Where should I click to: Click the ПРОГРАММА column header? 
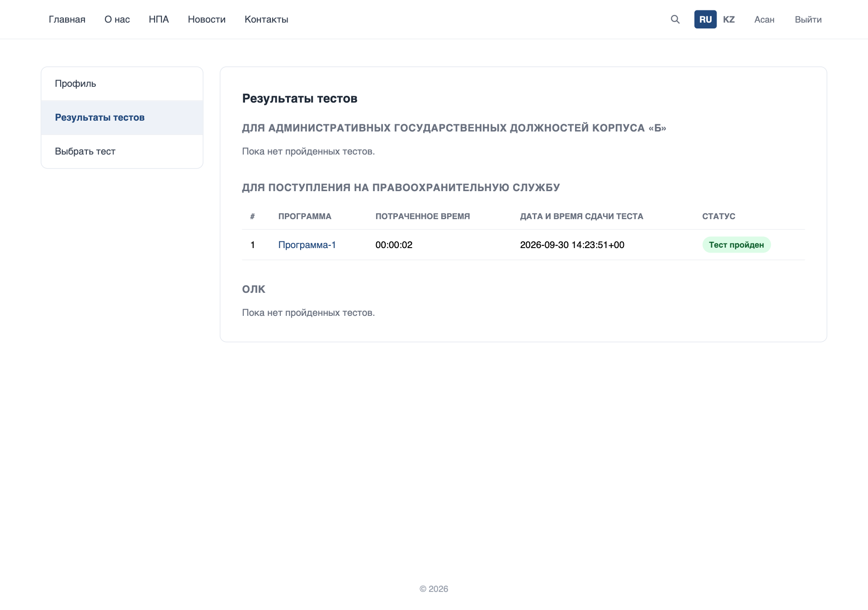(x=305, y=216)
